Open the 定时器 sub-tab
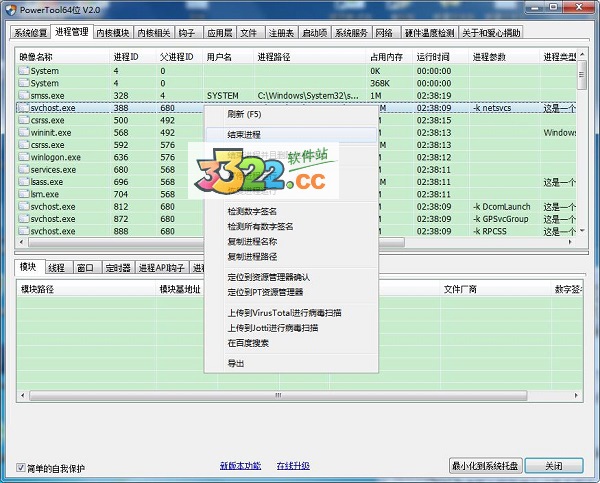600x483 pixels. coord(118,268)
